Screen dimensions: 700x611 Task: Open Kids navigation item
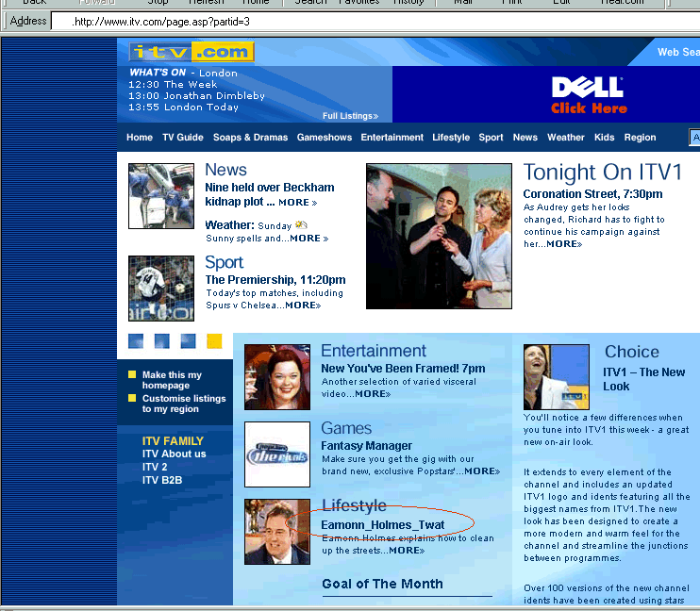(x=604, y=138)
